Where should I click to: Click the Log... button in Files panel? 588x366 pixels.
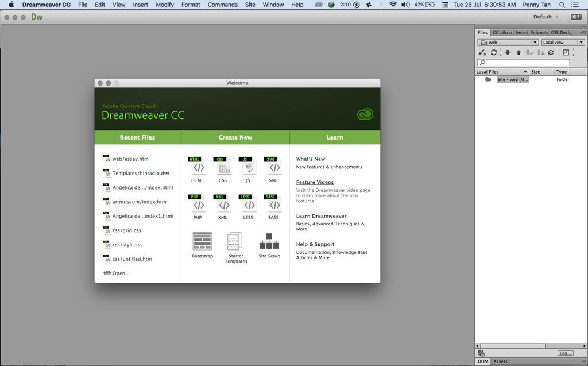click(565, 353)
